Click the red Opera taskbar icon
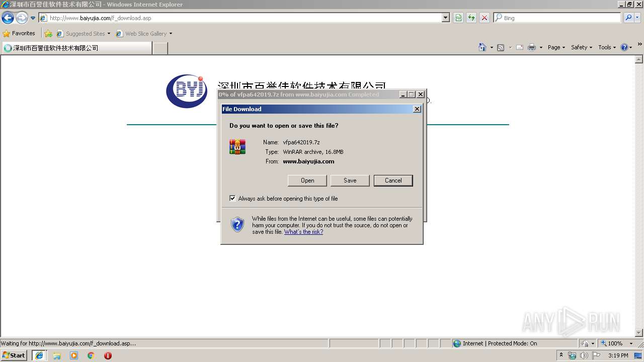The height and width of the screenshot is (362, 644). pos(108,355)
